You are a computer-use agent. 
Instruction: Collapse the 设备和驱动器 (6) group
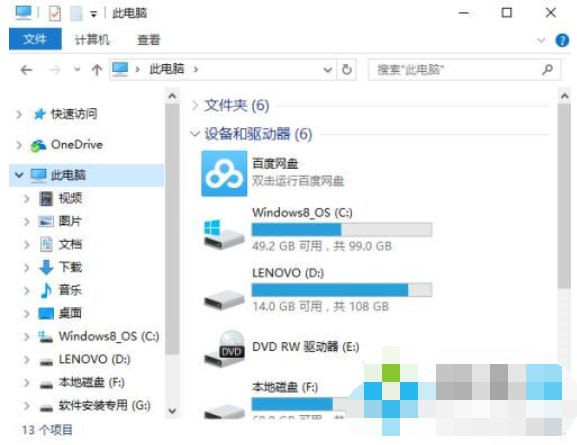(x=195, y=133)
